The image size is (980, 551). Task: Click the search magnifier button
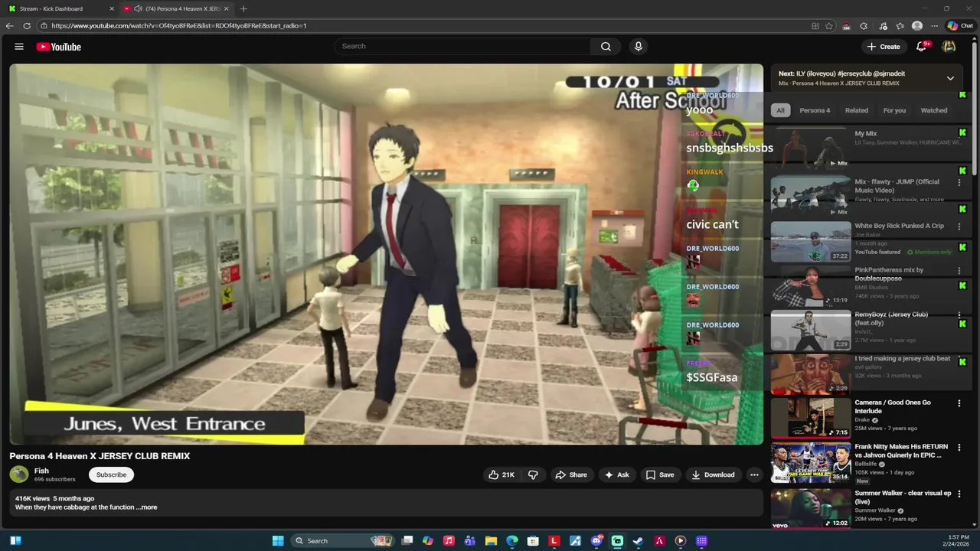tap(606, 47)
